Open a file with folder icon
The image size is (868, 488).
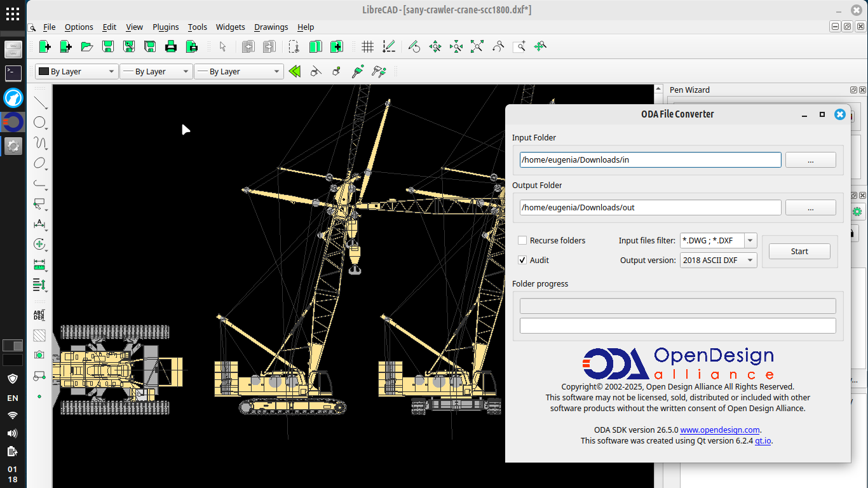point(87,46)
